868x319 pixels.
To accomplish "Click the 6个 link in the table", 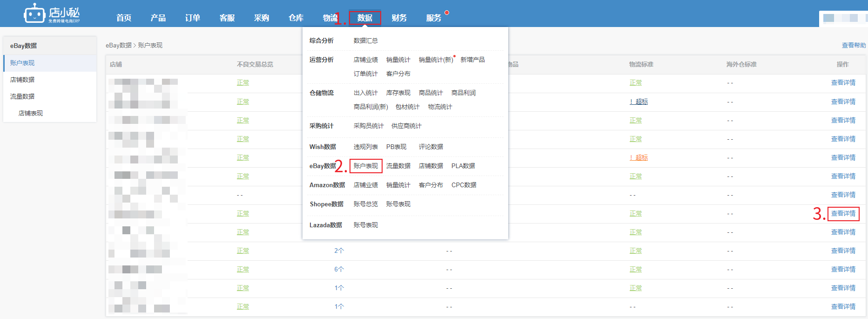I will click(x=339, y=269).
